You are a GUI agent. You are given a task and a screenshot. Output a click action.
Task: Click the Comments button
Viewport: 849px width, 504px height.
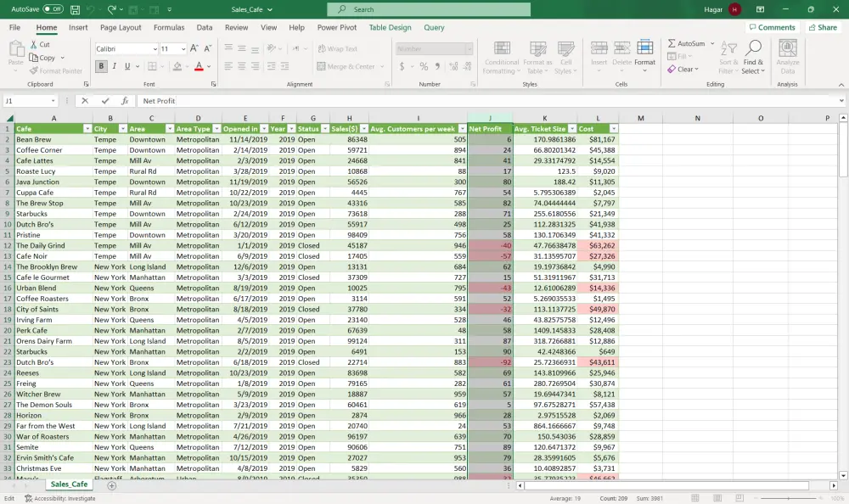[x=772, y=28]
